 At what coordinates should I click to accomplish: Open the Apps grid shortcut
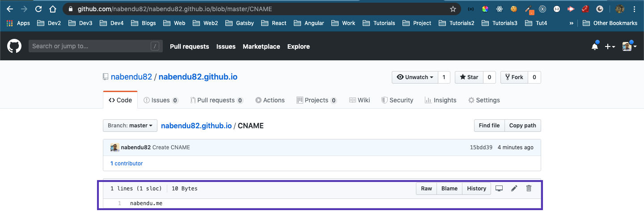18,23
